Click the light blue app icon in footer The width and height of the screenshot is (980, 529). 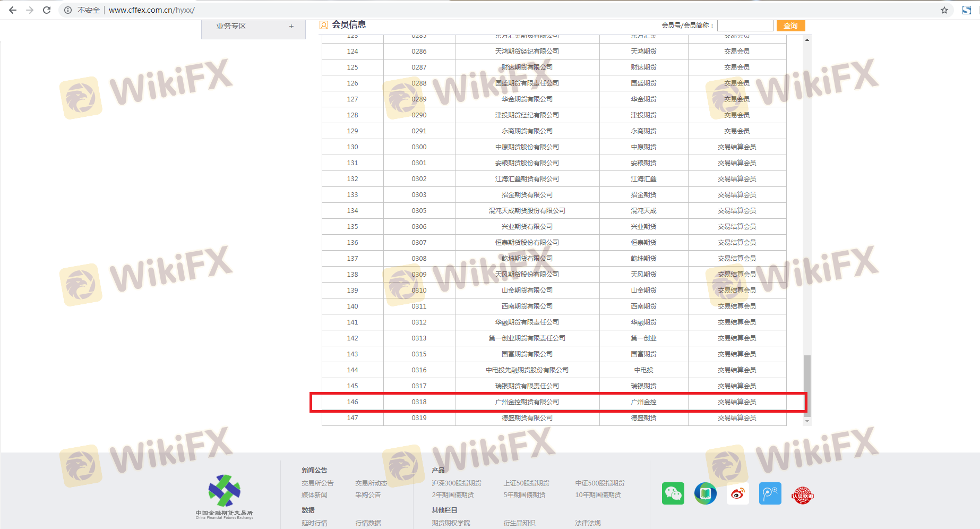coord(770,493)
